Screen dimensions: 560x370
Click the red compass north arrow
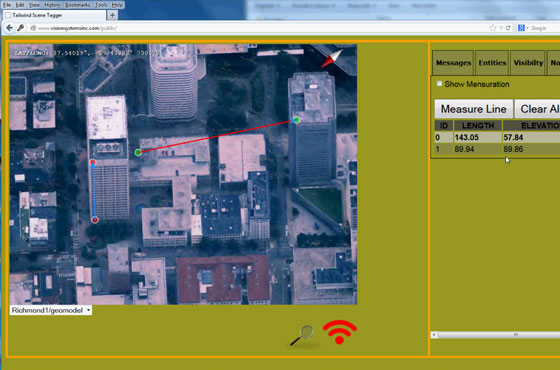point(332,59)
